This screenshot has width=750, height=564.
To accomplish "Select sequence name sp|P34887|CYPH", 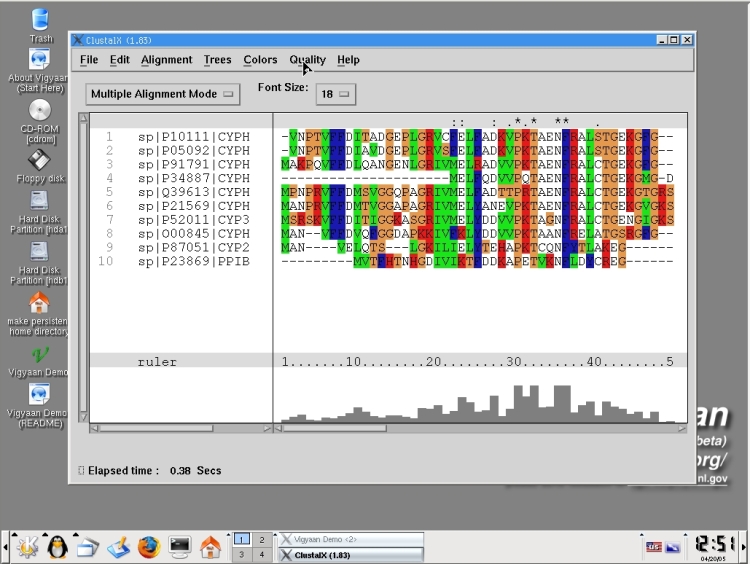I will 193,178.
